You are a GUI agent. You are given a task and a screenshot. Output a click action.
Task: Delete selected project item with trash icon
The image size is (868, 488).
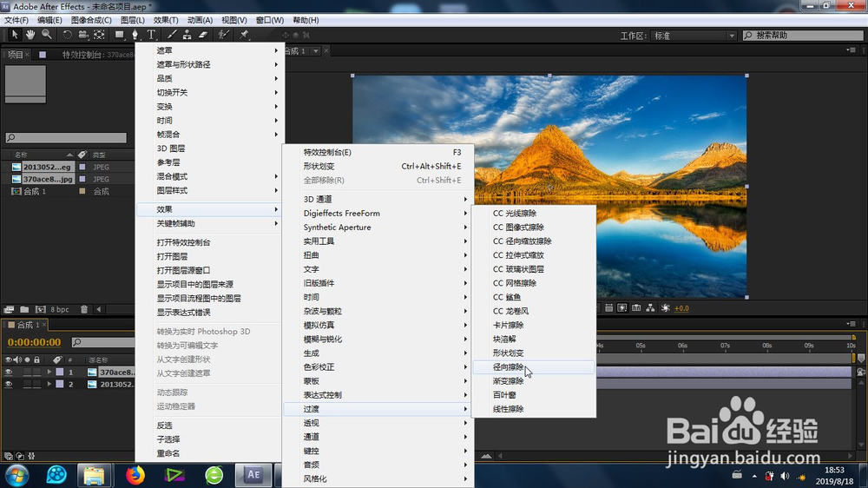click(x=84, y=309)
